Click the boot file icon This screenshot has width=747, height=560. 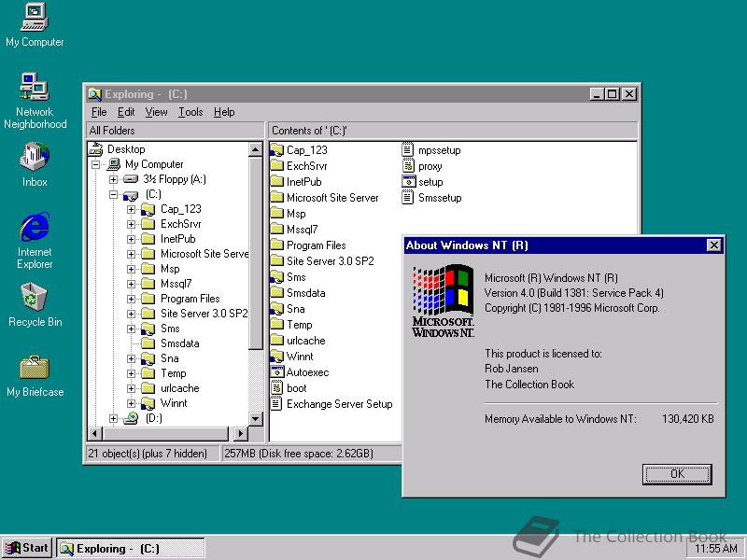click(276, 388)
